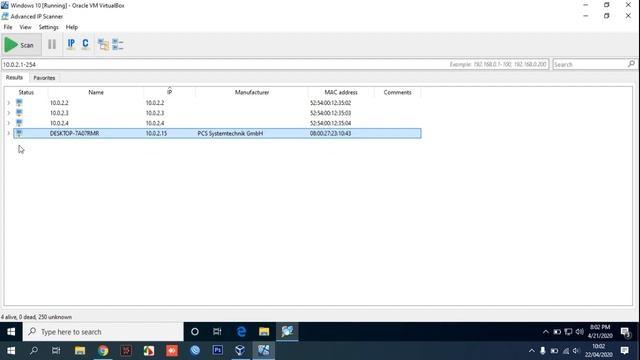Click MAC address 08:00:27:23:10:43
The width and height of the screenshot is (640, 360).
pyautogui.click(x=330, y=133)
